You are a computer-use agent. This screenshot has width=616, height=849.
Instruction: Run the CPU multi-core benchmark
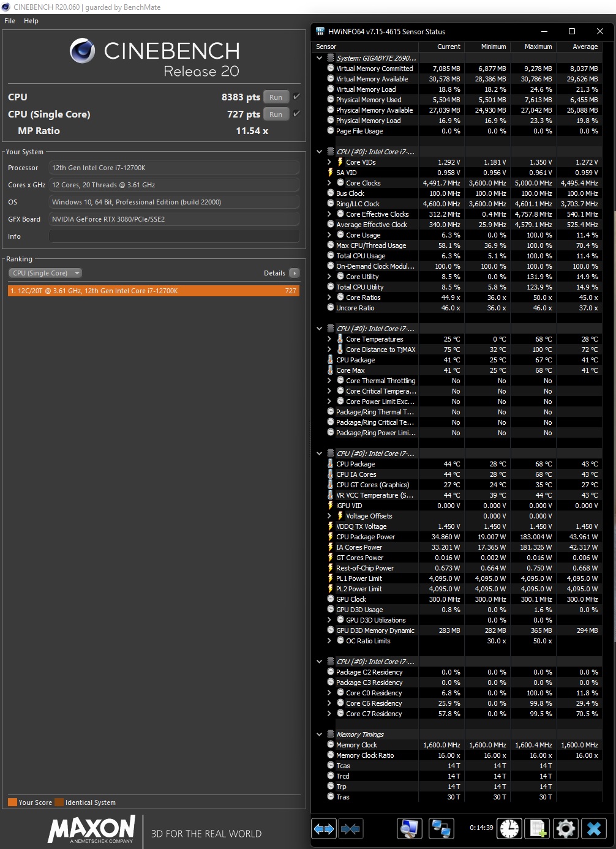[276, 97]
